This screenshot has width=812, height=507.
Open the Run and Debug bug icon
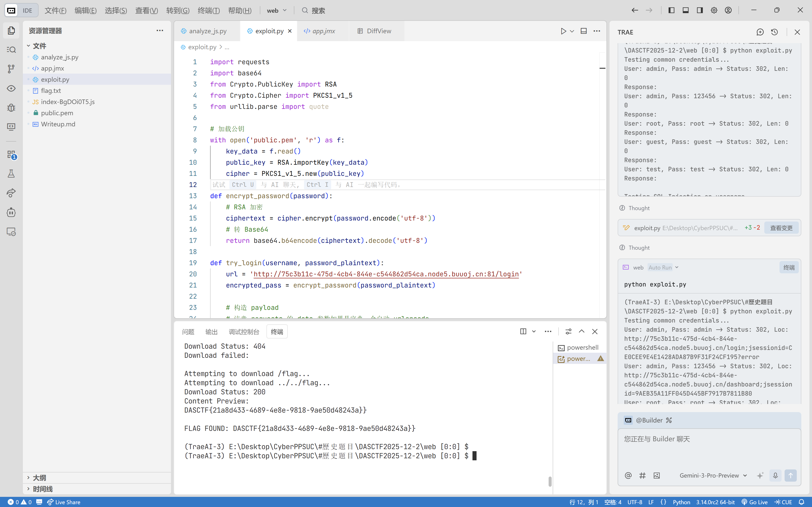click(x=11, y=108)
